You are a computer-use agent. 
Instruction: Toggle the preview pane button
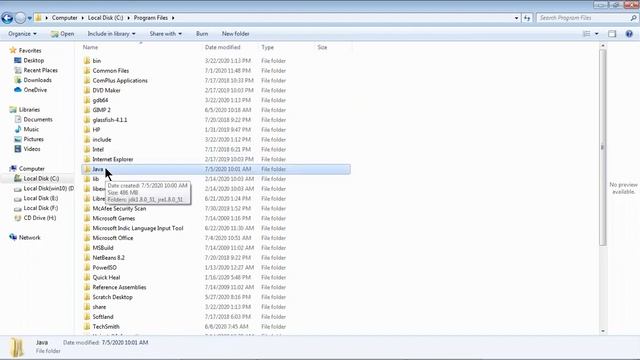coord(612,34)
